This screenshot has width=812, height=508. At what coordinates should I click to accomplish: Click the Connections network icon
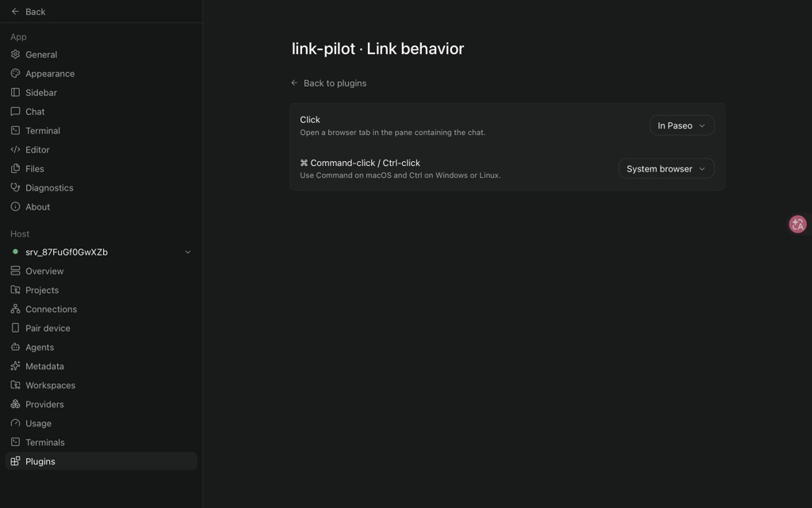click(x=16, y=309)
